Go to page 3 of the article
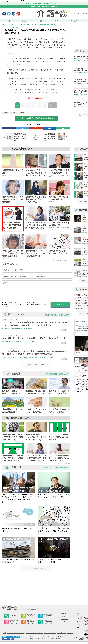88x644 pixels. [x=28, y=105]
